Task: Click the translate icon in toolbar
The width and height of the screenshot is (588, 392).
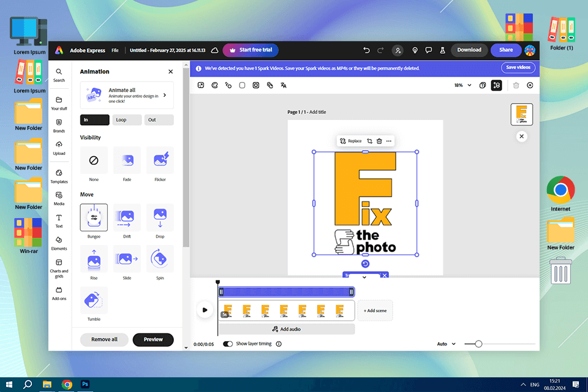Action: [284, 86]
